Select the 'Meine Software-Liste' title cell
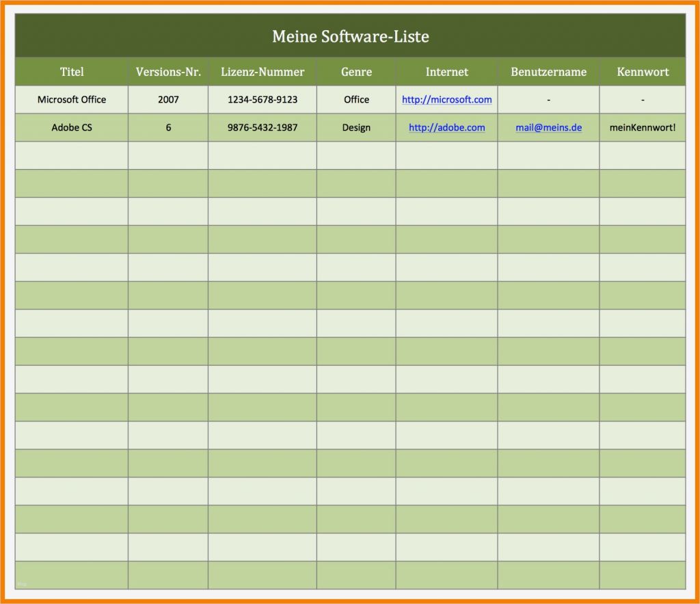The height and width of the screenshot is (604, 700). click(350, 36)
